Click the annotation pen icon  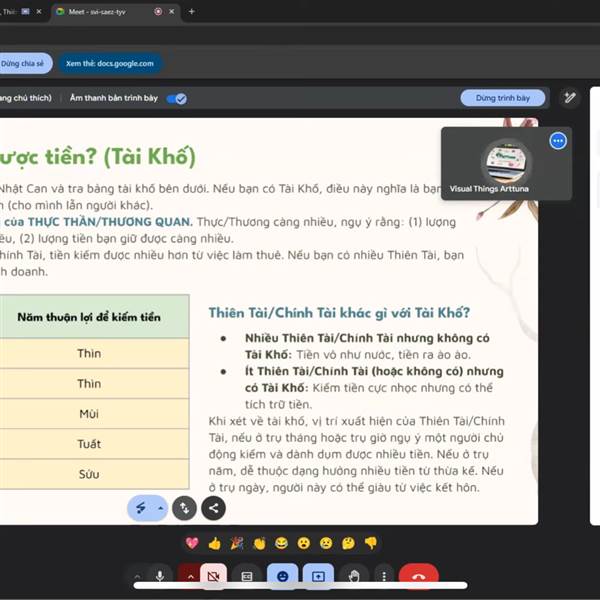570,98
